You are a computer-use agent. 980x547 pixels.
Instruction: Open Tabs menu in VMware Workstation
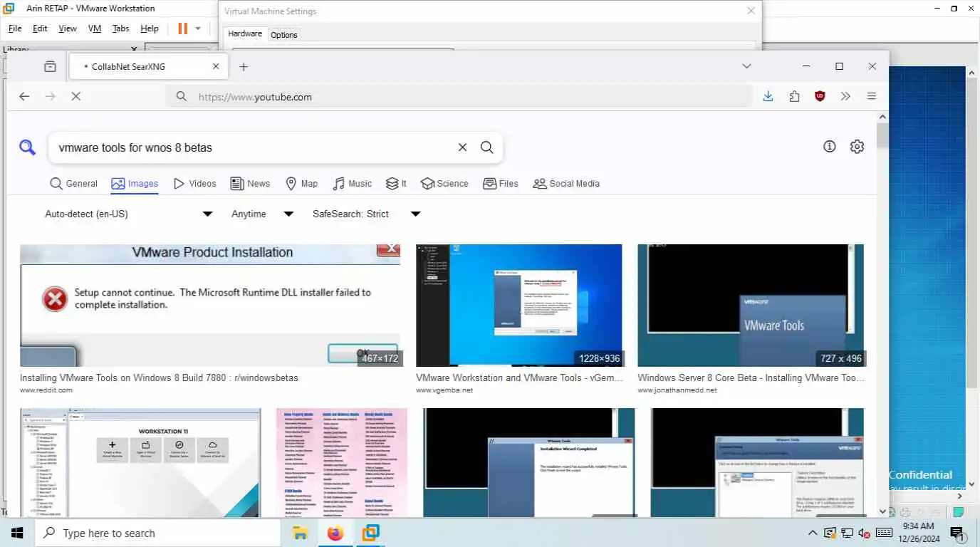121,28
